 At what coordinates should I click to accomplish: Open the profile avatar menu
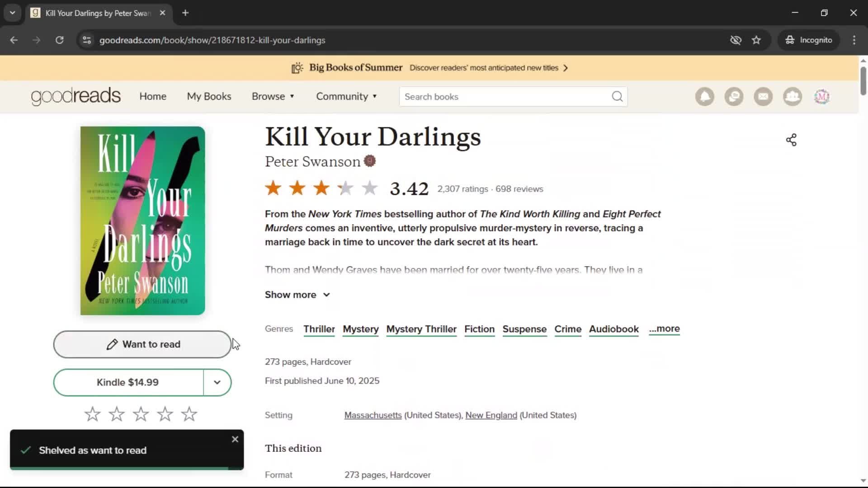point(822,97)
